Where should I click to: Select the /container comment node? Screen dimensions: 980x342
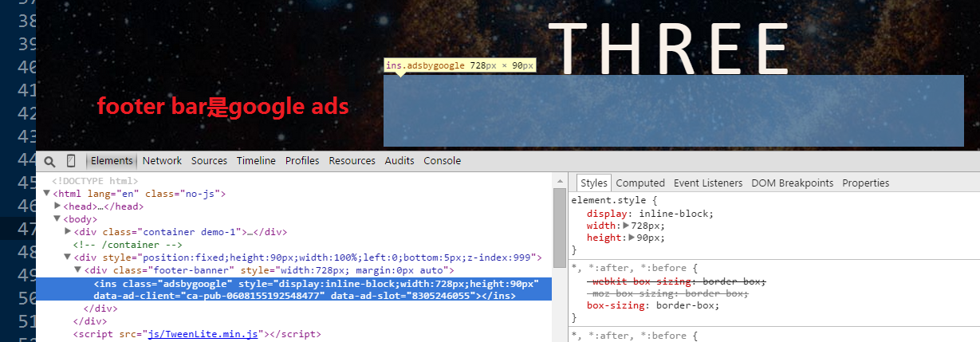click(x=128, y=245)
